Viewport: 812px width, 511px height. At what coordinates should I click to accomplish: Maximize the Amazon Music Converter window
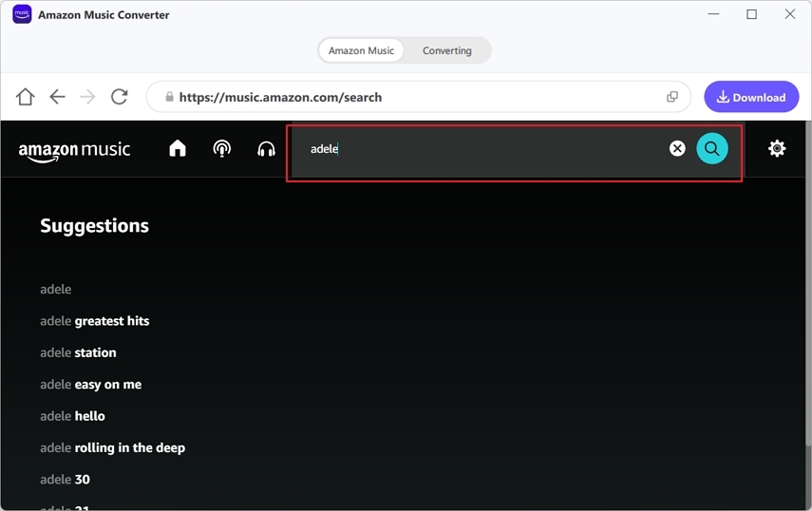pos(751,14)
